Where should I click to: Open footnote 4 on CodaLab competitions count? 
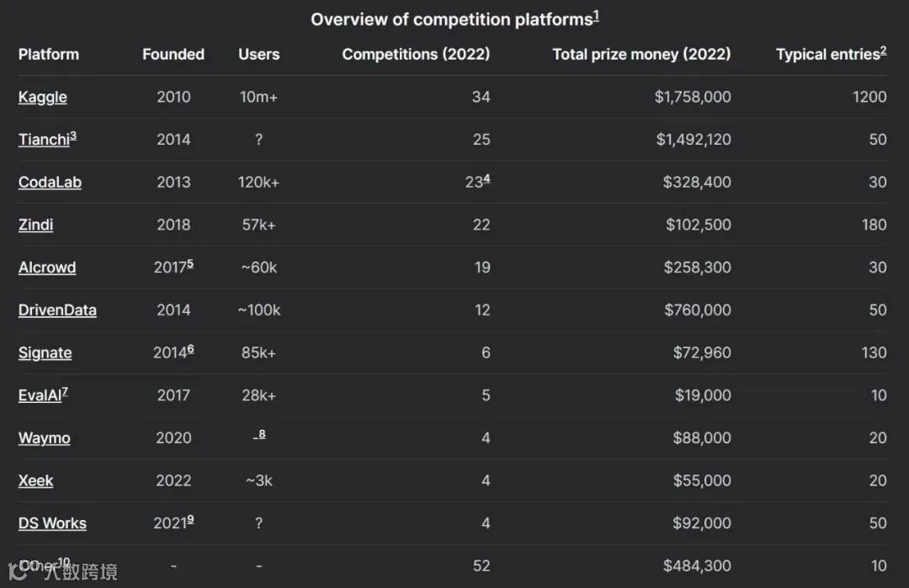click(x=486, y=178)
